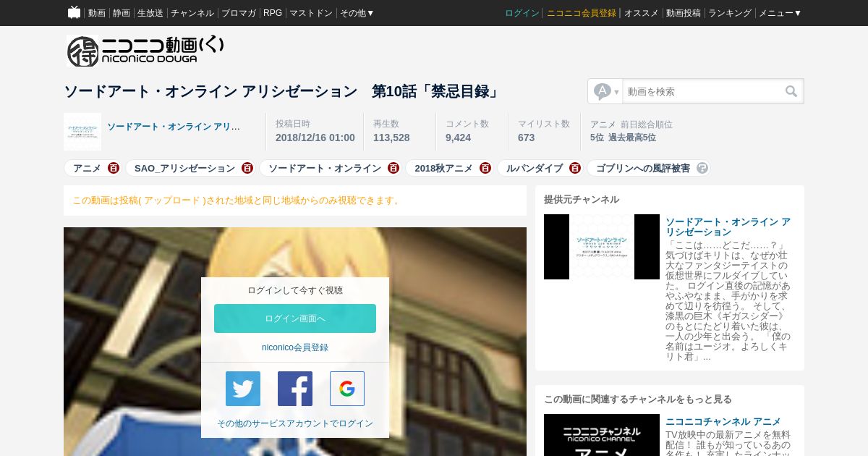Open オススメ in the top bar
Image resolution: width=868 pixels, height=456 pixels.
click(642, 13)
